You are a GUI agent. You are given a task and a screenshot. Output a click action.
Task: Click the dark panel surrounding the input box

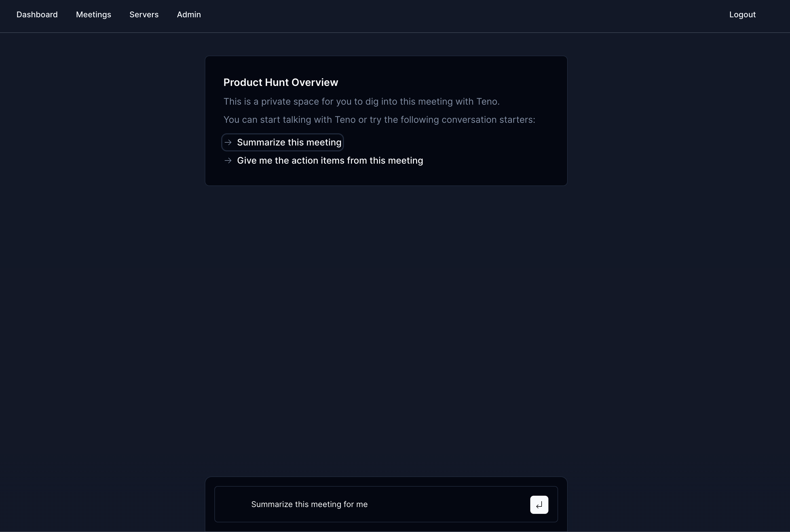386,482
